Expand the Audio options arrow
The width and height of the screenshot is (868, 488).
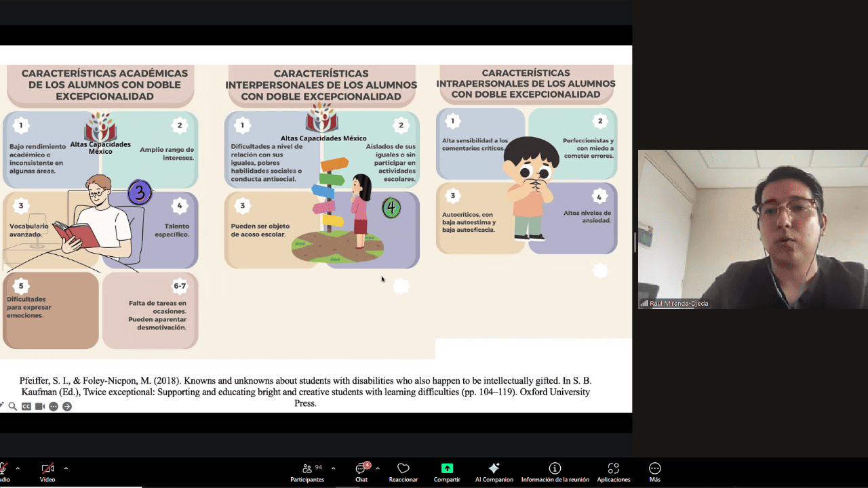coord(18,468)
